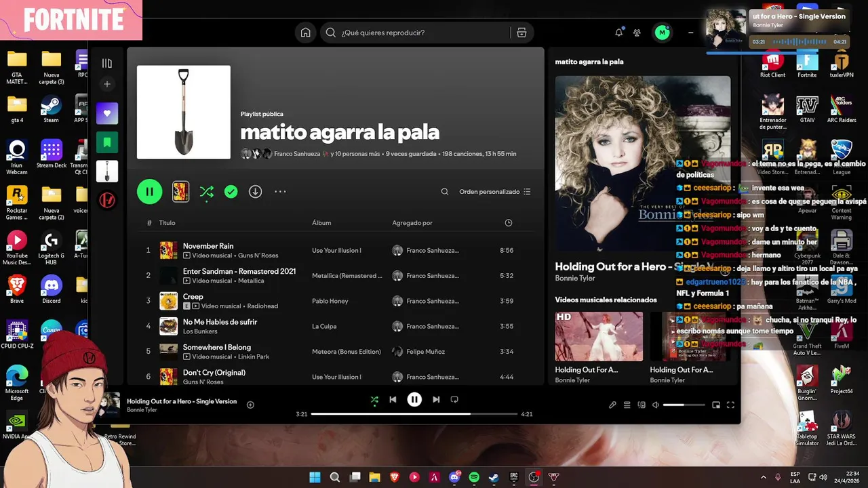
Task: Seek on the song progress bar
Action: (414, 413)
